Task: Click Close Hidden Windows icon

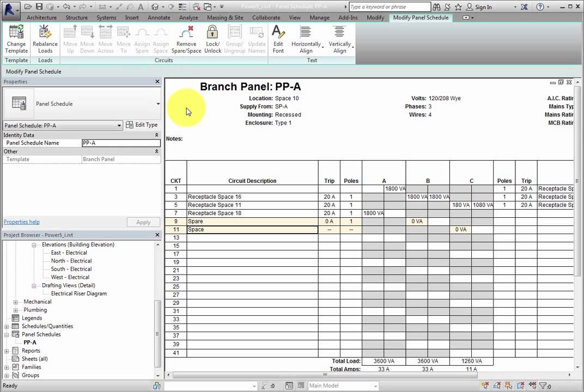Action: 196,7
